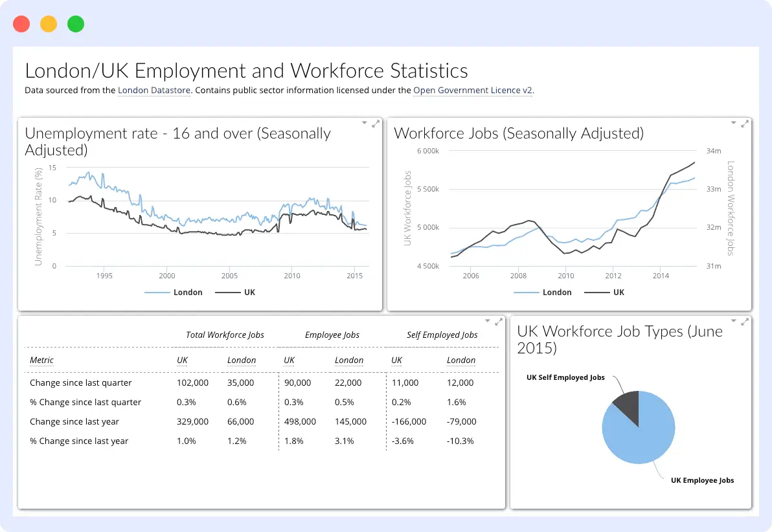
Task: Expand the Unemployment rate chart panel
Action: point(376,124)
